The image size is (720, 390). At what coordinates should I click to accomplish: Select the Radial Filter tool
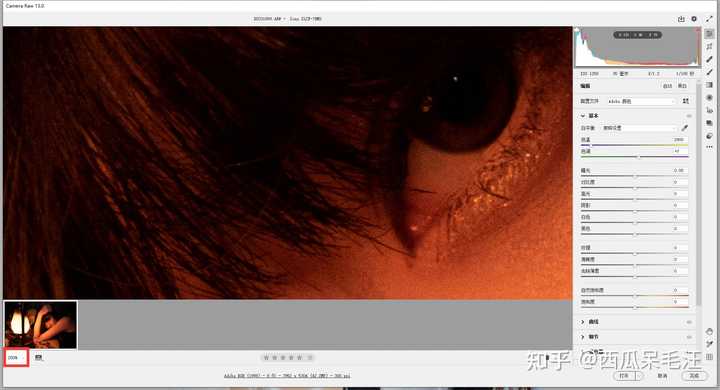(709, 98)
